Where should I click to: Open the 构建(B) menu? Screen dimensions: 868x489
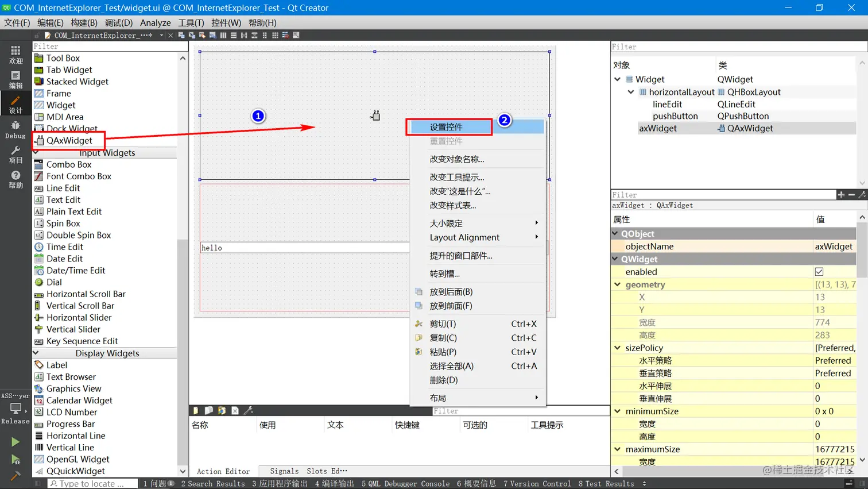84,22
